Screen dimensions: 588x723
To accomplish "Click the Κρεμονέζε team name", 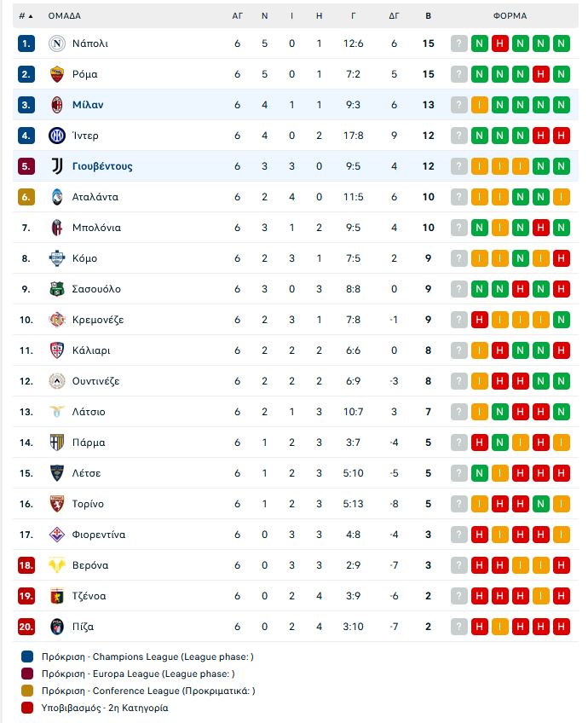I will (98, 320).
